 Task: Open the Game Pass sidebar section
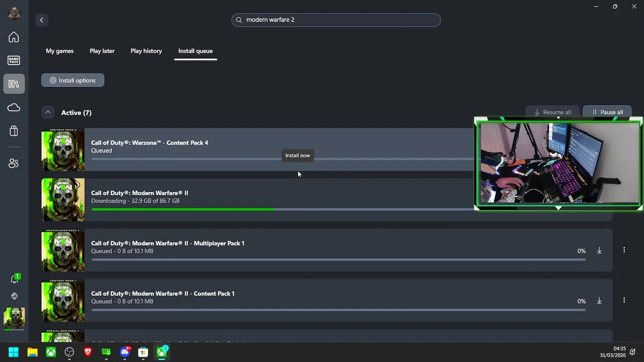(14, 60)
